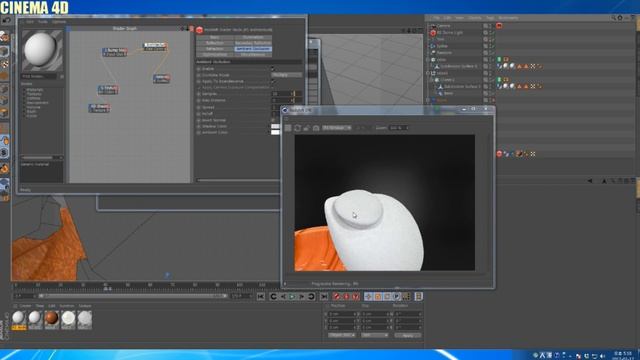
Task: Select the checkerboard texture mode icon
Action: 4,64
